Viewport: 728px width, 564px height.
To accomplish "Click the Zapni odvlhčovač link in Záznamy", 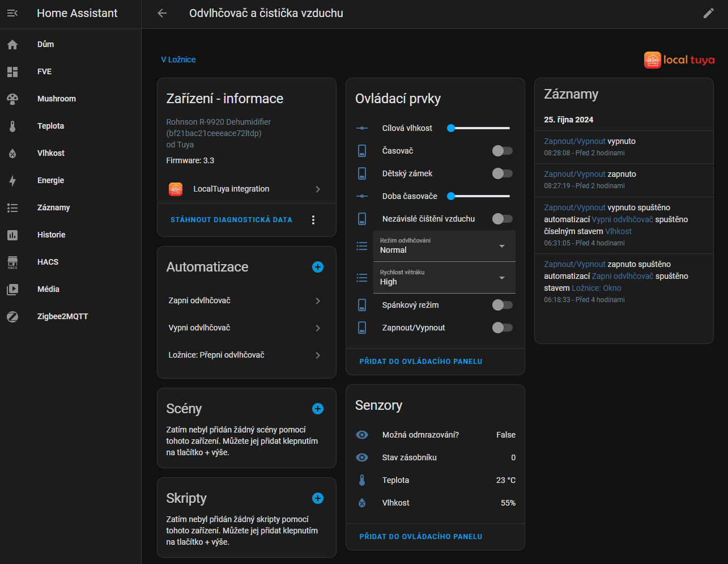I will point(622,276).
